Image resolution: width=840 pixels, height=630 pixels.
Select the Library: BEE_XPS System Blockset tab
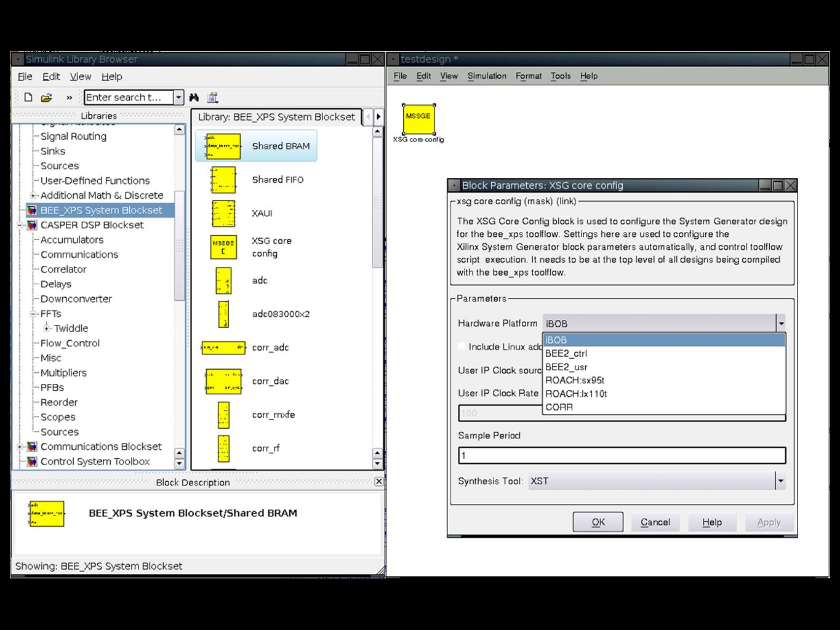point(276,117)
